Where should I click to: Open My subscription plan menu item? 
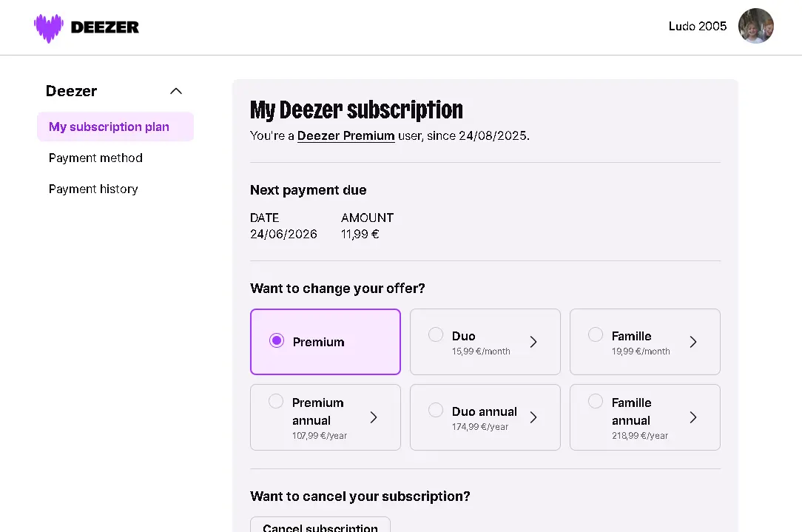[x=115, y=127]
